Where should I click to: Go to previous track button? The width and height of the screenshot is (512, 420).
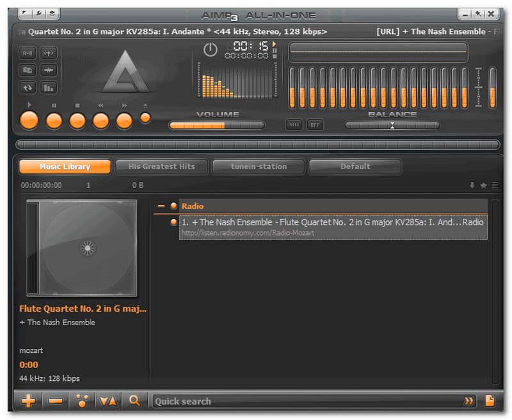pyautogui.click(x=101, y=121)
